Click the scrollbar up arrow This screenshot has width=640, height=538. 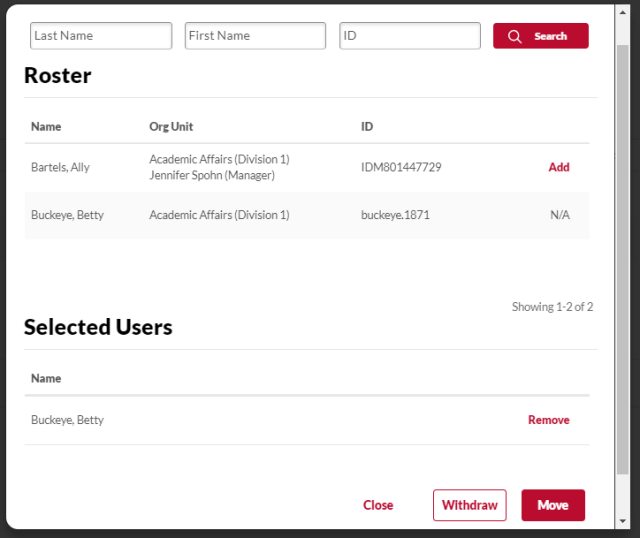[622, 13]
